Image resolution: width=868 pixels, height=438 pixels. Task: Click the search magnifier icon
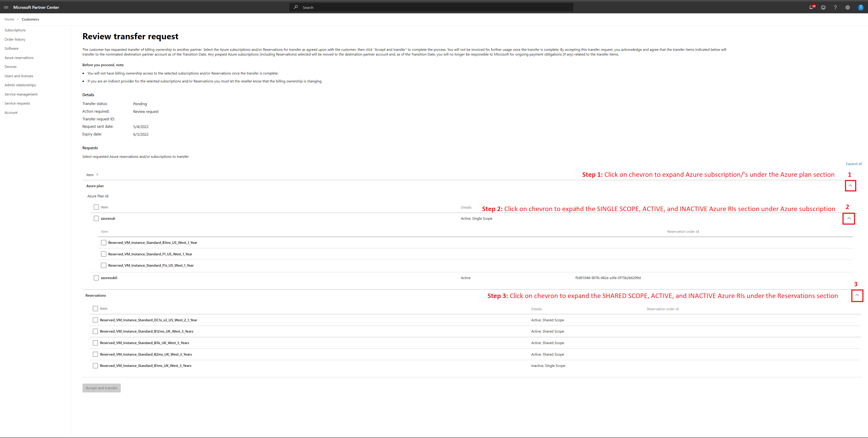(x=296, y=7)
